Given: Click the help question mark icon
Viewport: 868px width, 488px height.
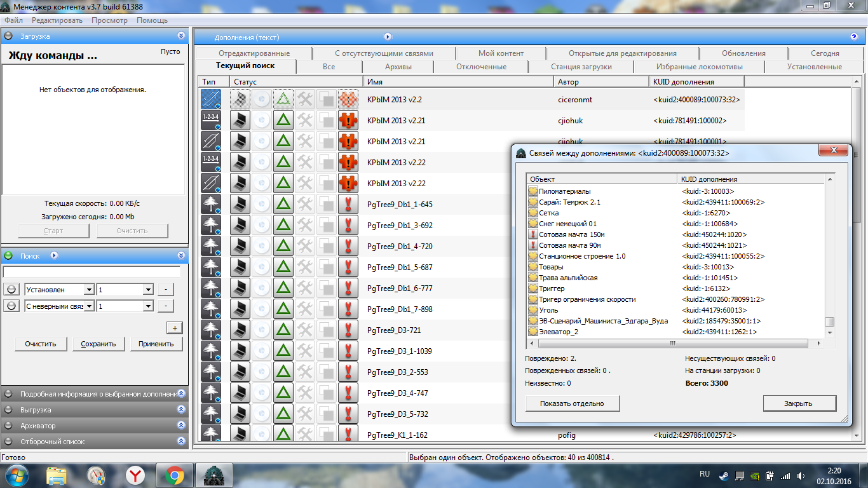Looking at the screenshot, I should pyautogui.click(x=853, y=37).
